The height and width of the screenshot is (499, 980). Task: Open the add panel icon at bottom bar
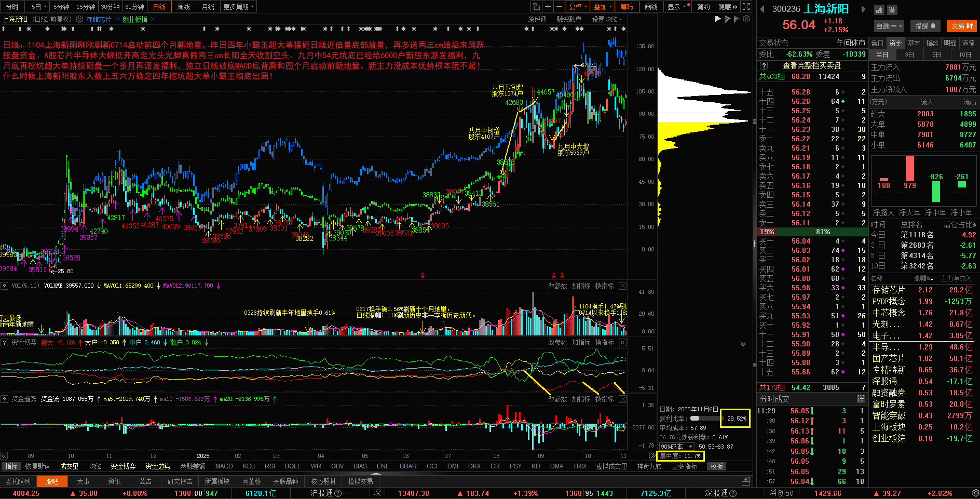pyautogui.click(x=746, y=481)
